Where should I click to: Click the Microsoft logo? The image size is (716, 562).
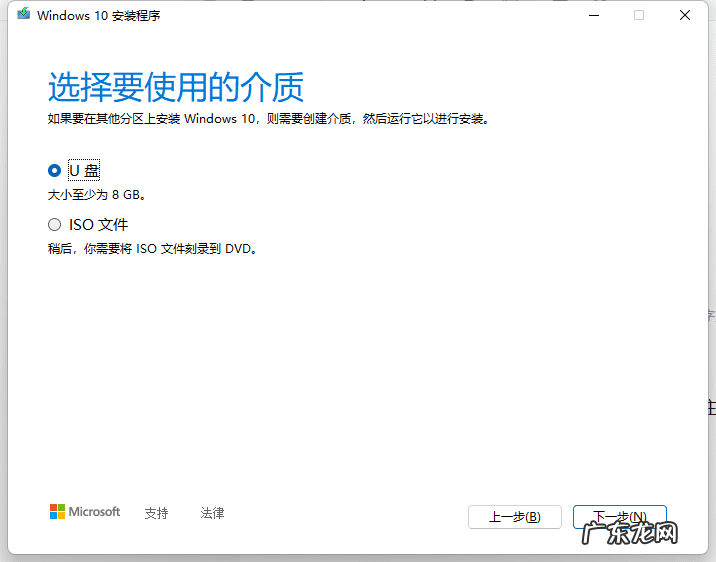coord(85,512)
